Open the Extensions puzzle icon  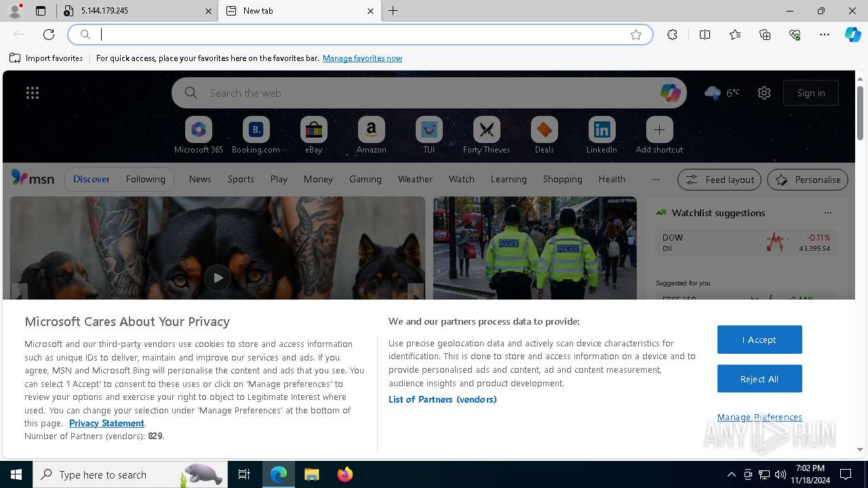[x=672, y=35]
